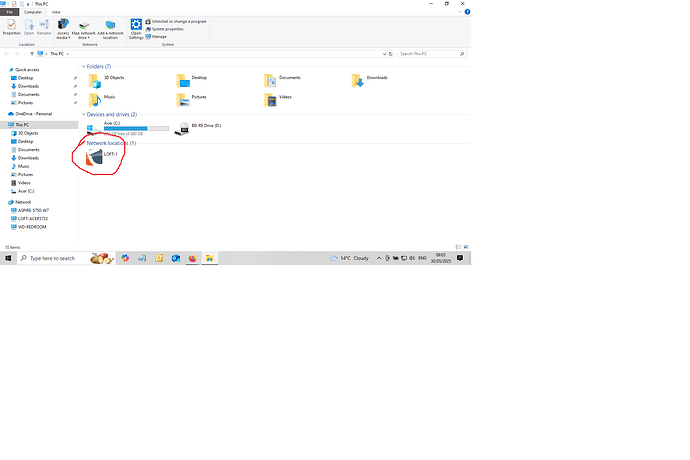Open Outlook from the taskbar
The height and width of the screenshot is (460, 690).
pos(176,258)
